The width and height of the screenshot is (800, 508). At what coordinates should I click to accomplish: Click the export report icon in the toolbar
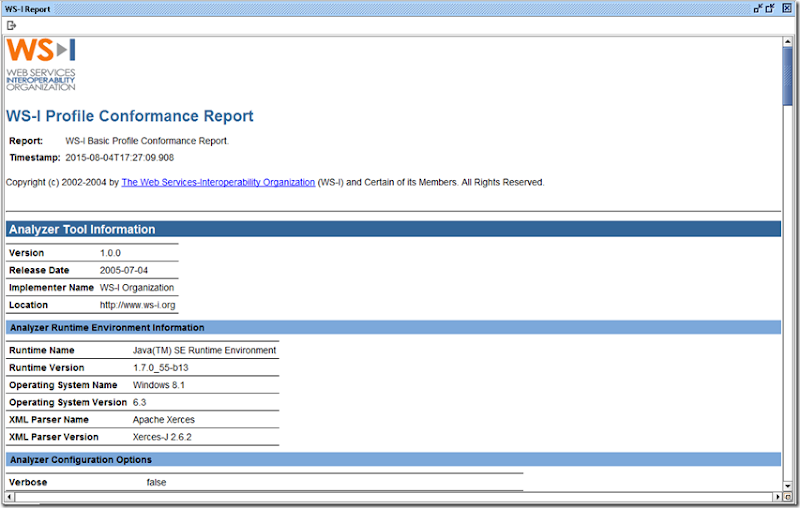tap(11, 26)
